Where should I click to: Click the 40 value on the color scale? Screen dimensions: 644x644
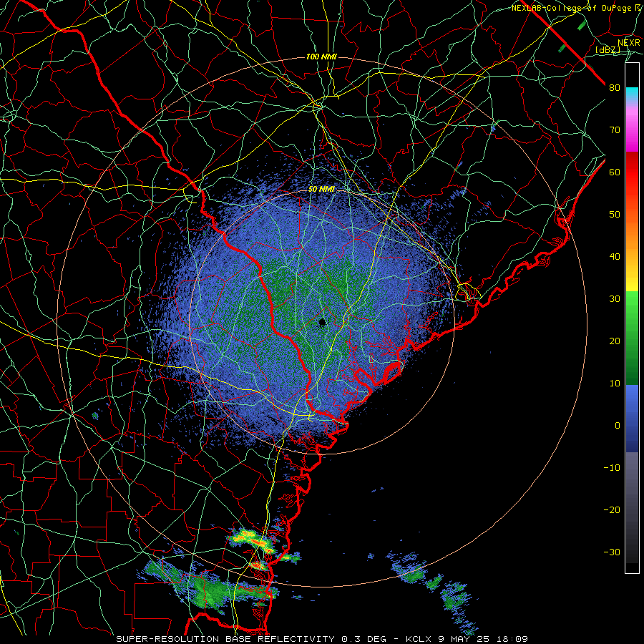click(615, 257)
